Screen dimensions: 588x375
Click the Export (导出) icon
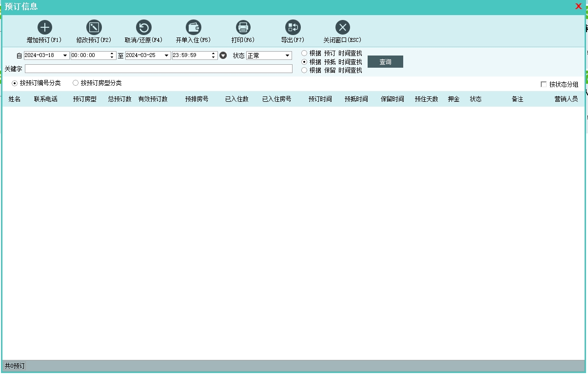click(x=293, y=27)
